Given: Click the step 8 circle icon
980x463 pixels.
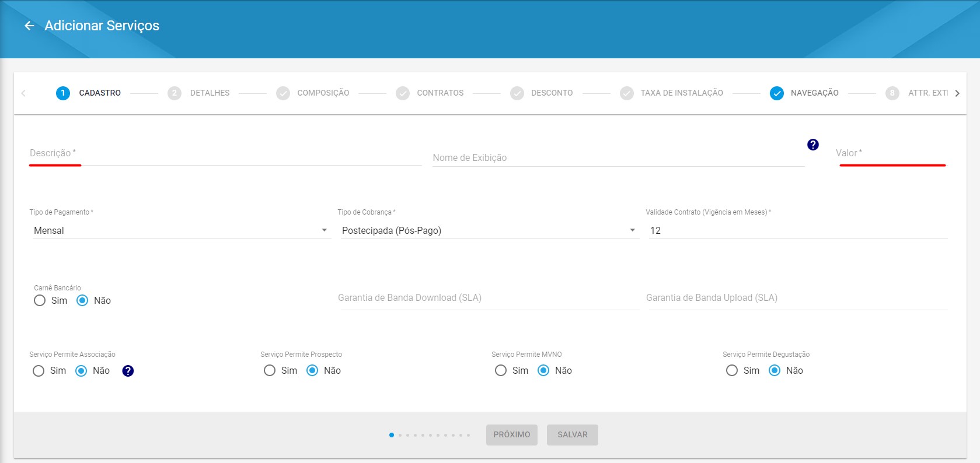Looking at the screenshot, I should coord(892,93).
